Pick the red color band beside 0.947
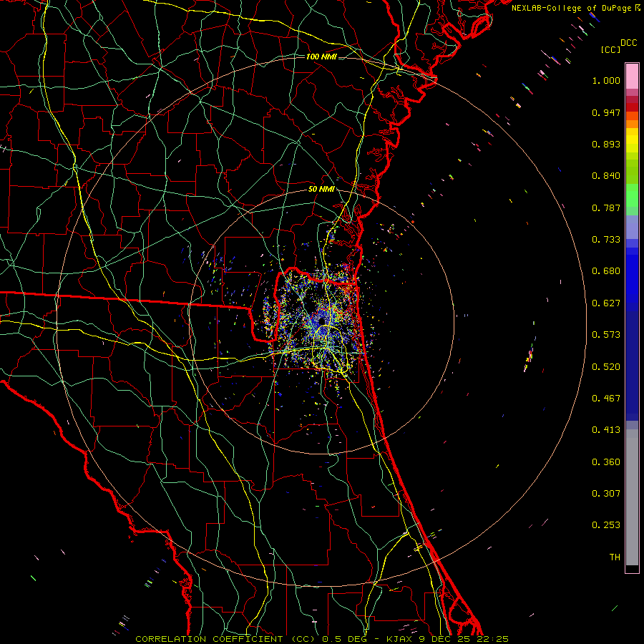Viewport: 644px width, 644px height. (632, 107)
